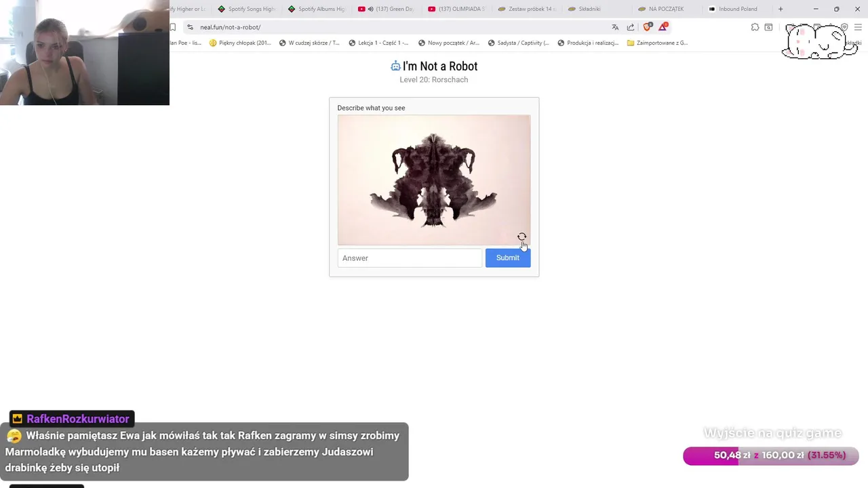The height and width of the screenshot is (488, 868).
Task: Switch to Spotify Songs Higher tab
Action: pyautogui.click(x=246, y=9)
